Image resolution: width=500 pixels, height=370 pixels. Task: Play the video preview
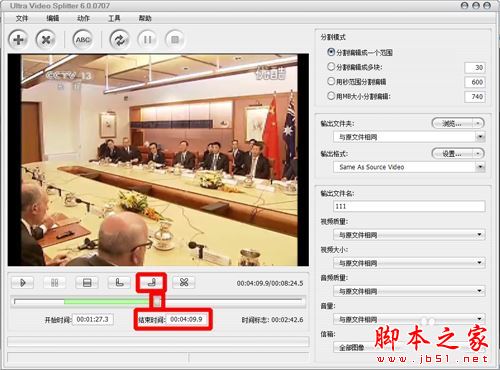pyautogui.click(x=22, y=283)
